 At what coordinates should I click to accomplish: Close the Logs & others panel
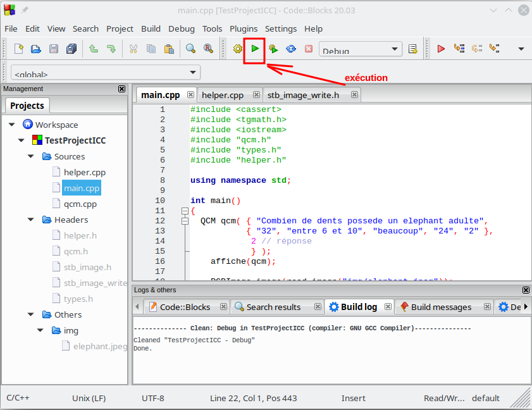coord(526,290)
